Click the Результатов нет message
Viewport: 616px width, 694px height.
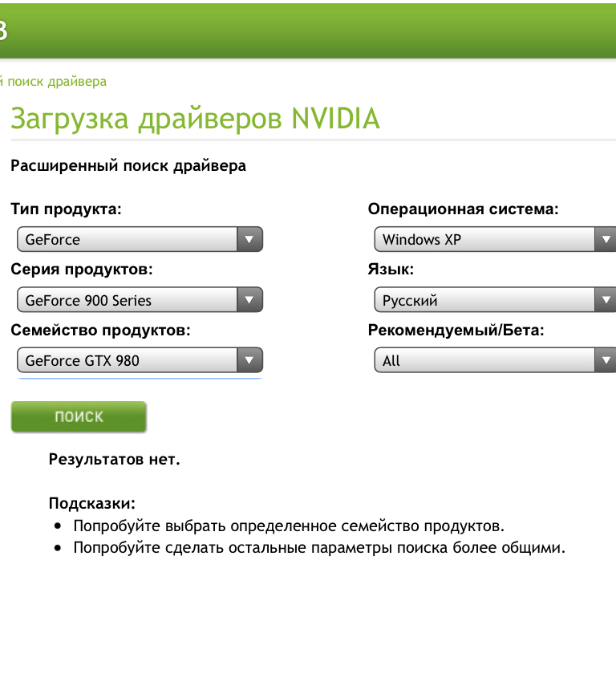[115, 460]
